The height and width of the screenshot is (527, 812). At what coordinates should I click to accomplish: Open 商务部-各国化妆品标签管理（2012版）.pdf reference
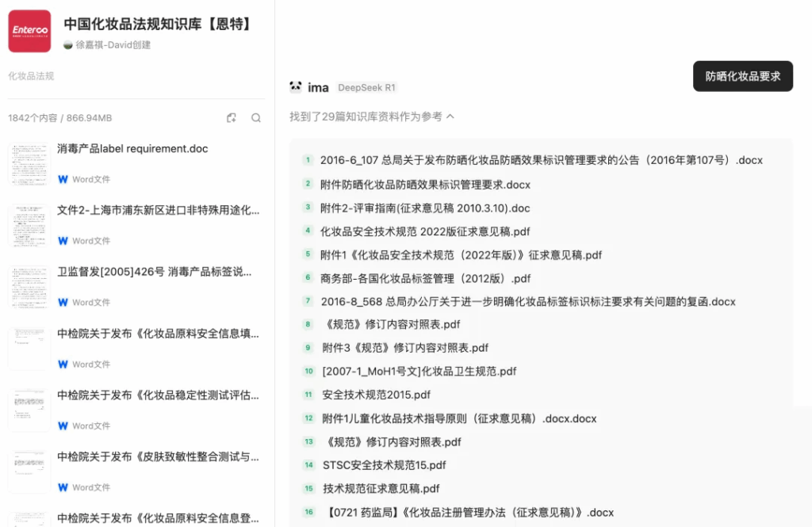pyautogui.click(x=425, y=278)
